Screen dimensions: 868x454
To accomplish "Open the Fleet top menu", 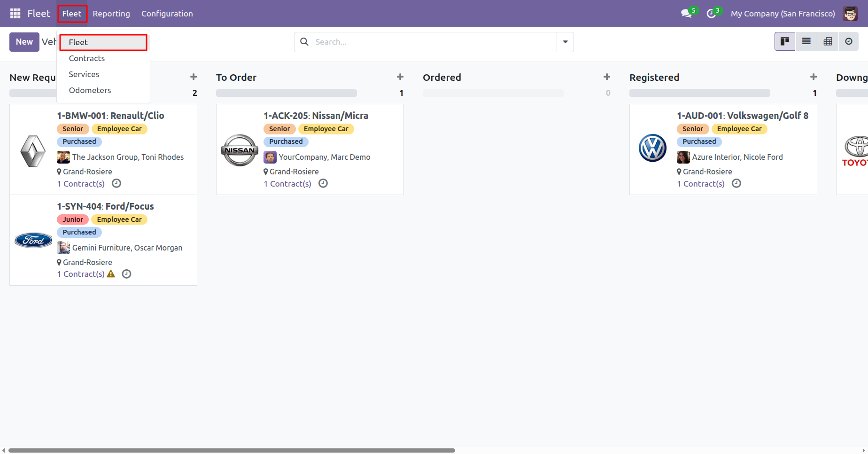I will pos(72,14).
